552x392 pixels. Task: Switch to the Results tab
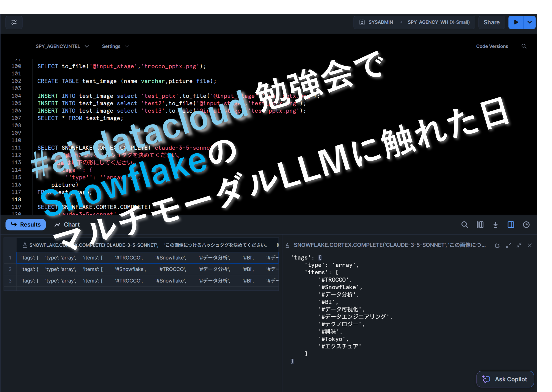[26, 224]
